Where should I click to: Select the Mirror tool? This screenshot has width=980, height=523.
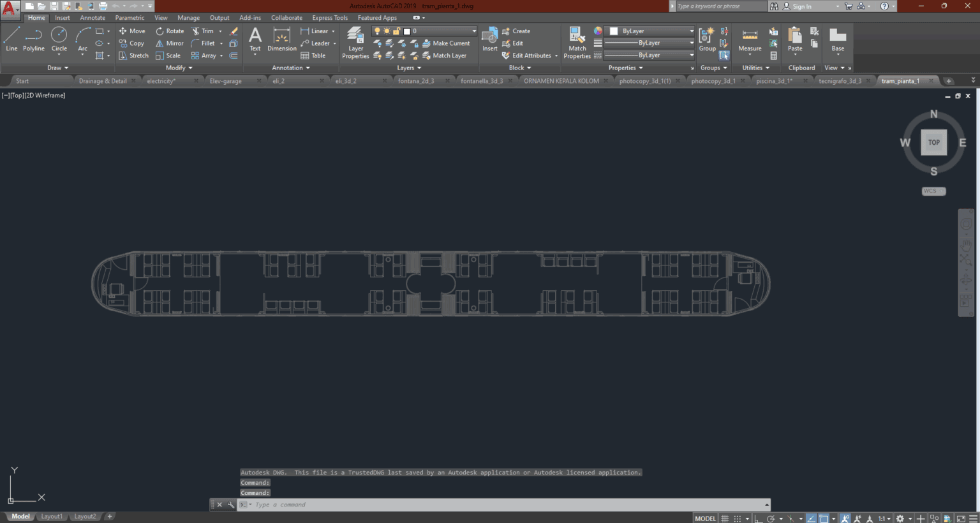point(169,43)
